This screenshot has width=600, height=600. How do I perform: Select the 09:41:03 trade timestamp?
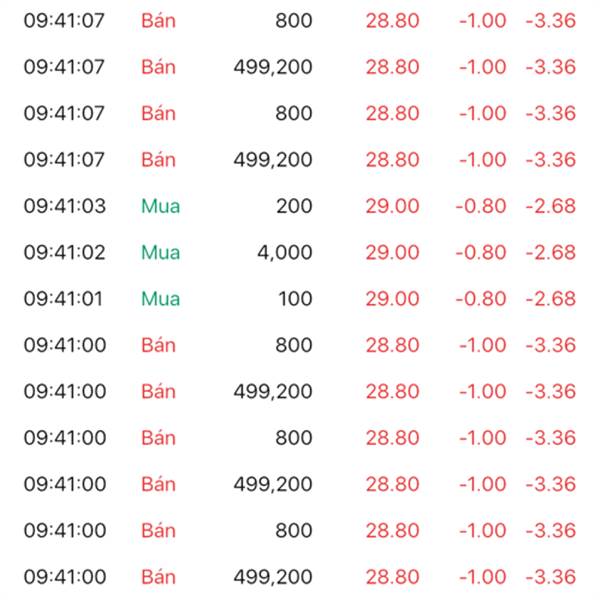point(65,206)
